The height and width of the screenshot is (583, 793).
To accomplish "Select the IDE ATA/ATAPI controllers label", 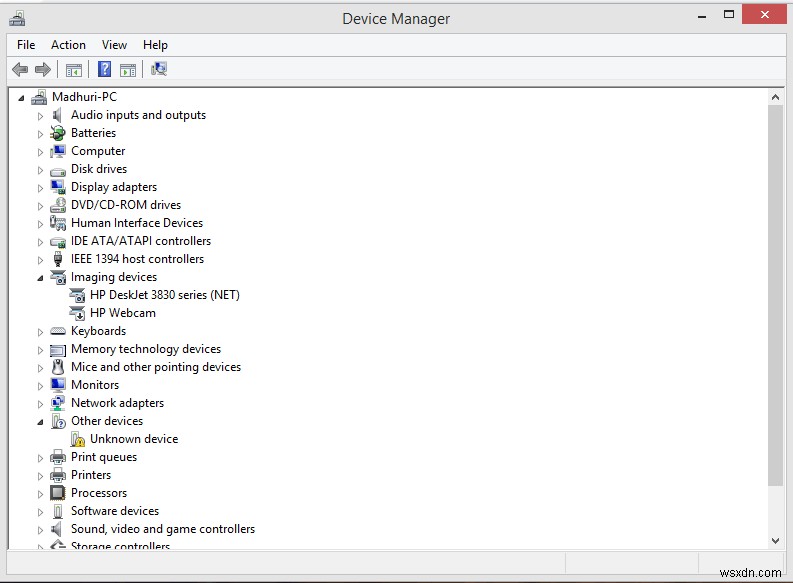I will 141,241.
